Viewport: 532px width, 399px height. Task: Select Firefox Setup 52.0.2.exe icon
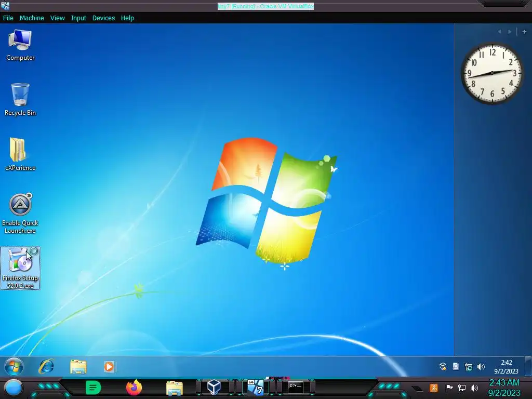tap(20, 269)
